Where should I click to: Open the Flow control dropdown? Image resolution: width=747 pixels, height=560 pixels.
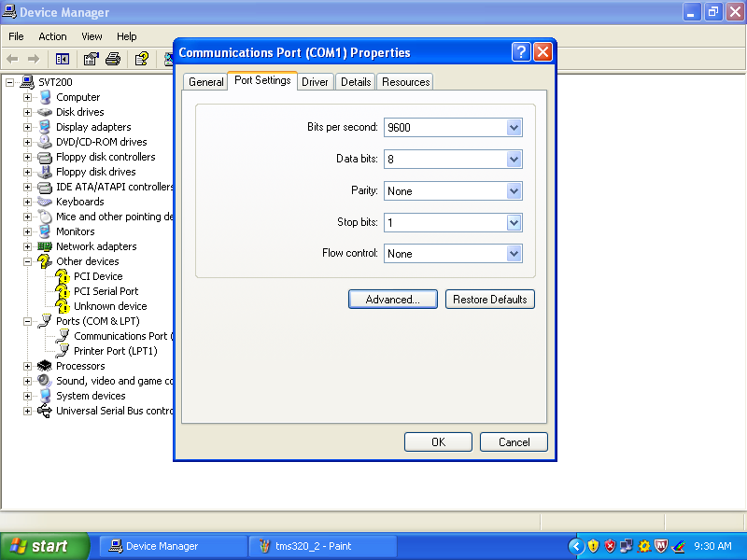513,253
